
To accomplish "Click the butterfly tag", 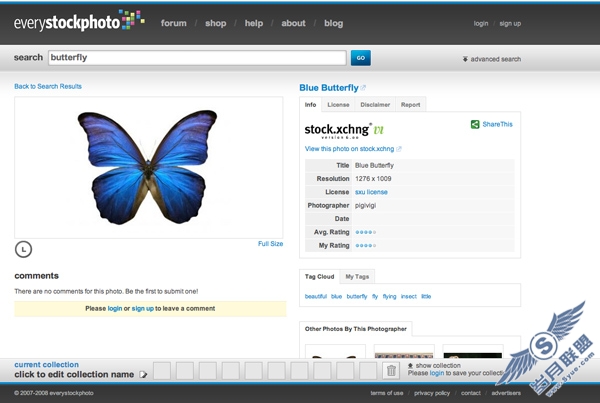I will pyautogui.click(x=357, y=296).
